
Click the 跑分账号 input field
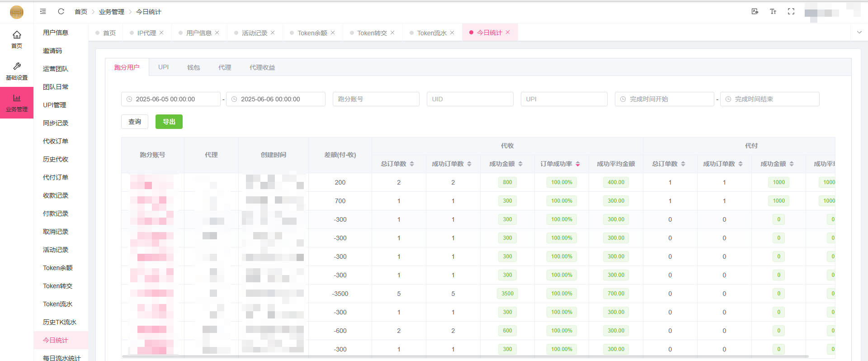point(376,99)
